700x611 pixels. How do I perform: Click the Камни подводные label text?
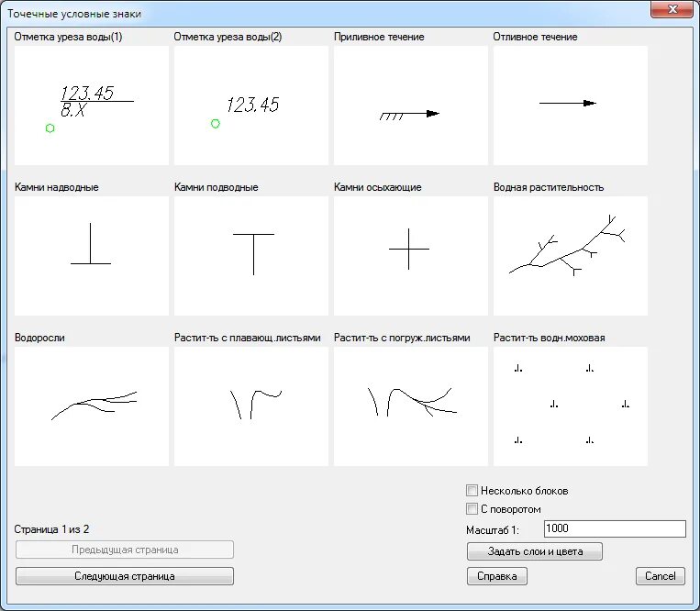217,187
